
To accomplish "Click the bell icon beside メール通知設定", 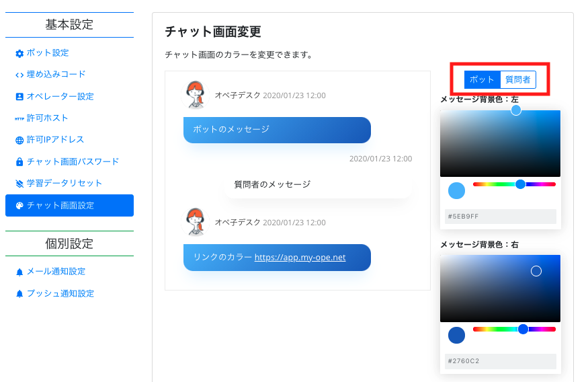I will coord(19,272).
